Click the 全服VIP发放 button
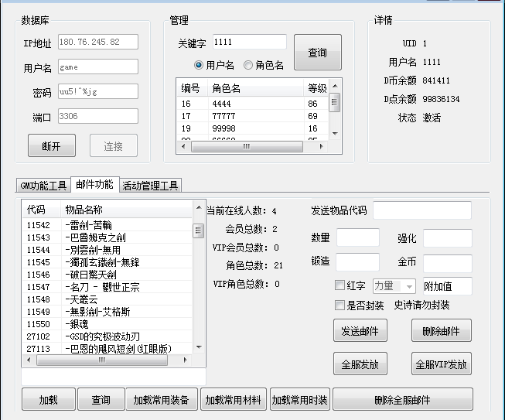Screen dimensions: 505x420 pos(441,364)
